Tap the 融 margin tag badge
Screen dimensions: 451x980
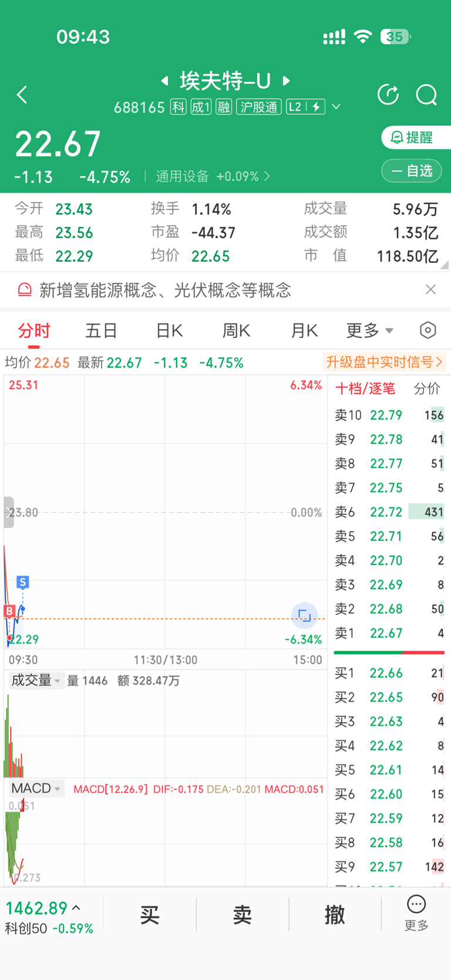pyautogui.click(x=224, y=107)
